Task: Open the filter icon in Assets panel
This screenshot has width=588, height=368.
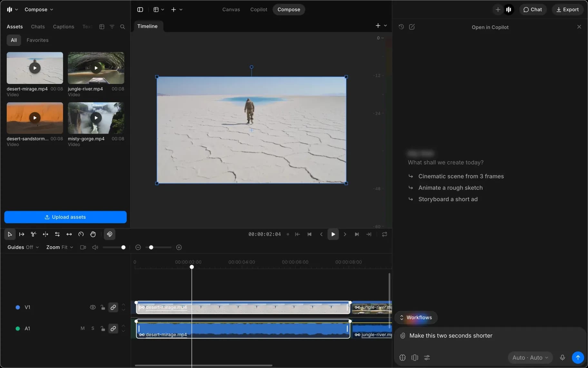Action: coord(112,27)
